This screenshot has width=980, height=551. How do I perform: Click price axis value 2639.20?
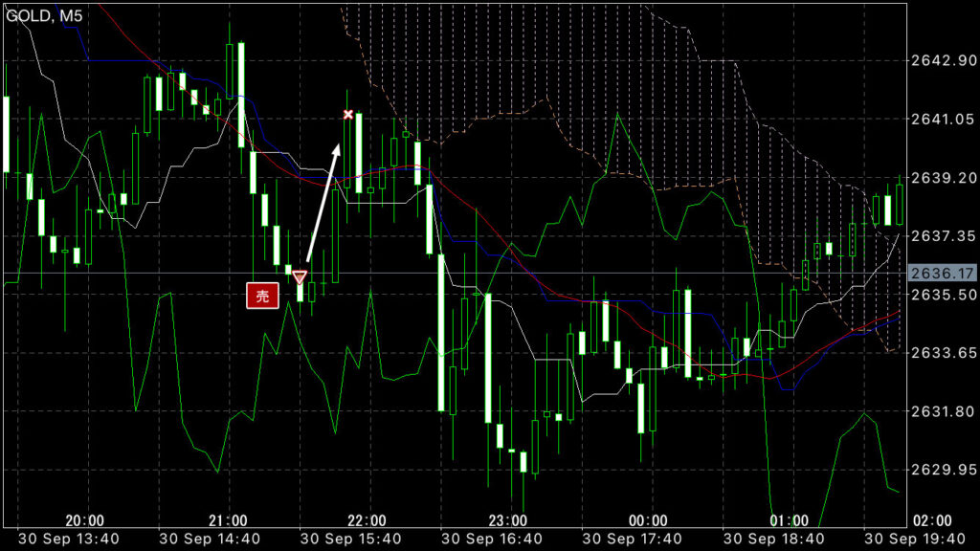943,177
